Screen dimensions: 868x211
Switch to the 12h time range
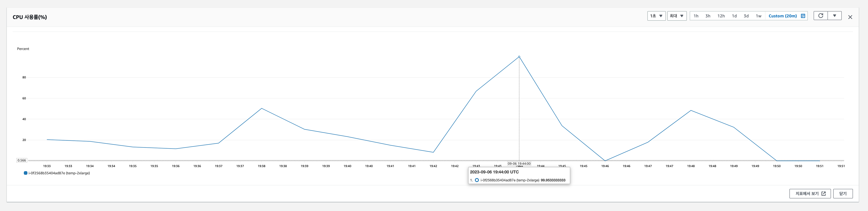(x=721, y=16)
